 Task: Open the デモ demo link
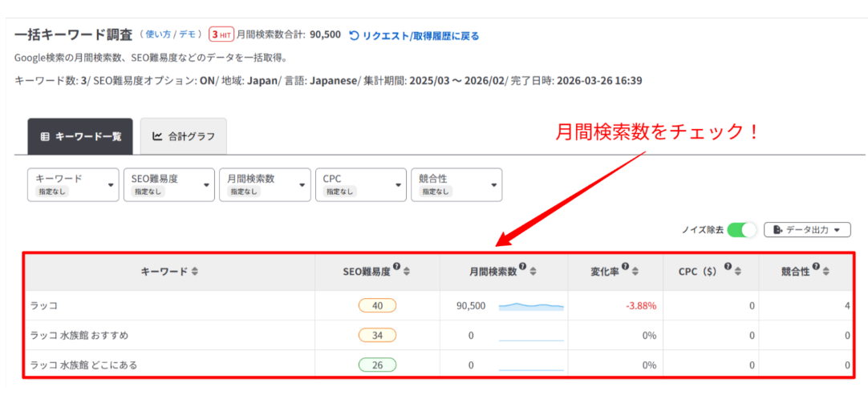point(187,35)
